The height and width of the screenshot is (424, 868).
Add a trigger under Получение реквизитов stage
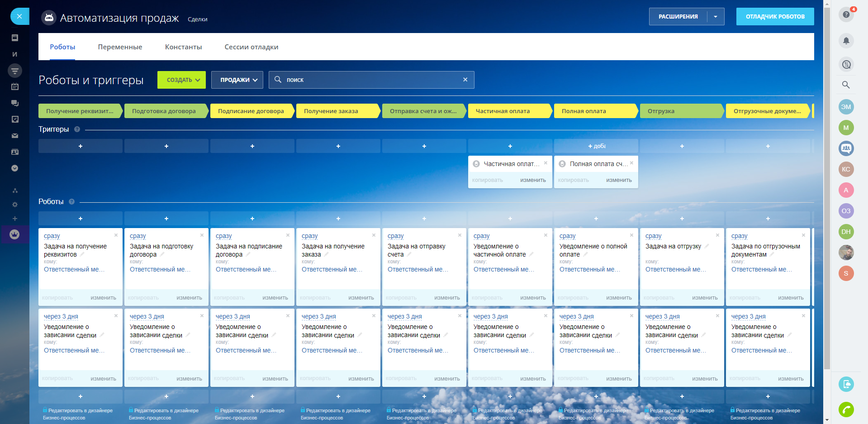[x=81, y=146]
